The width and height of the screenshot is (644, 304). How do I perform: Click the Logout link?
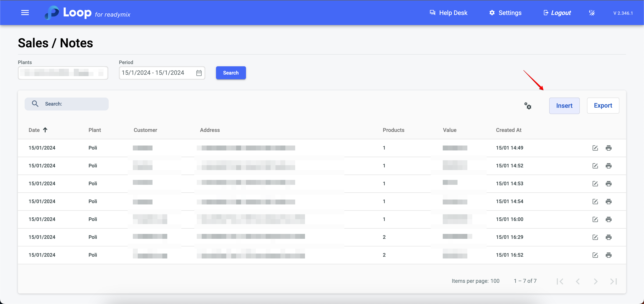pyautogui.click(x=557, y=13)
